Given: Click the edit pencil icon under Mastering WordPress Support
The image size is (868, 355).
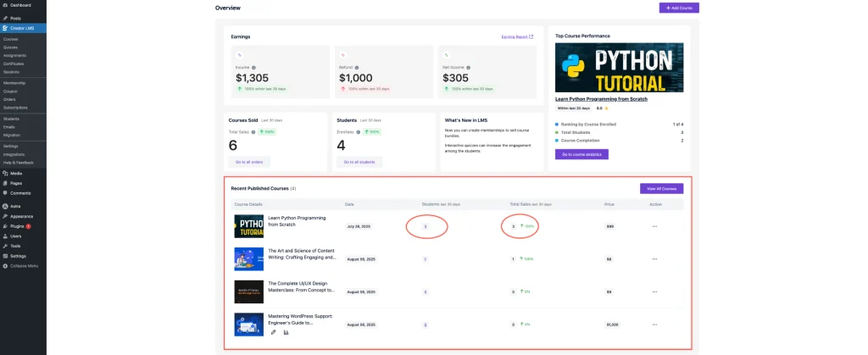Looking at the screenshot, I should point(273,332).
